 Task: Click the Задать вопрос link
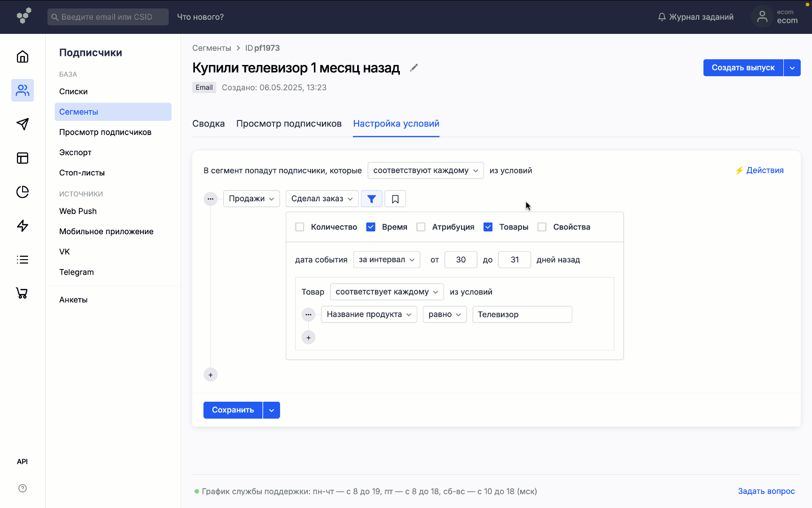(766, 491)
